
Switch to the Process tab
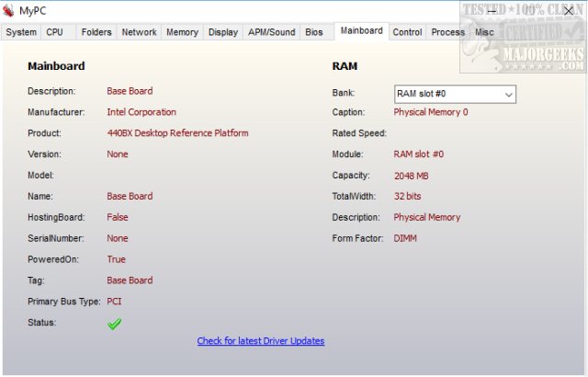click(447, 32)
